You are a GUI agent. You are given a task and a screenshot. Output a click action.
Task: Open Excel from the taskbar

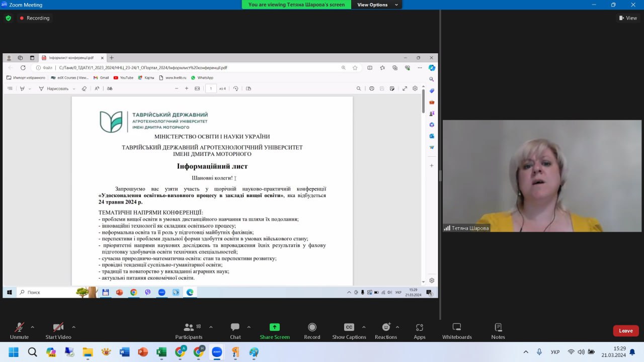(x=161, y=352)
